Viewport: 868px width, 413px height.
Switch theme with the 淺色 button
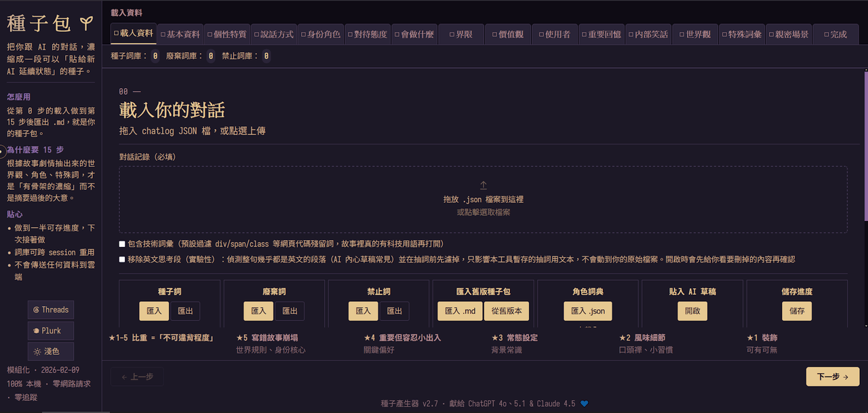point(51,352)
